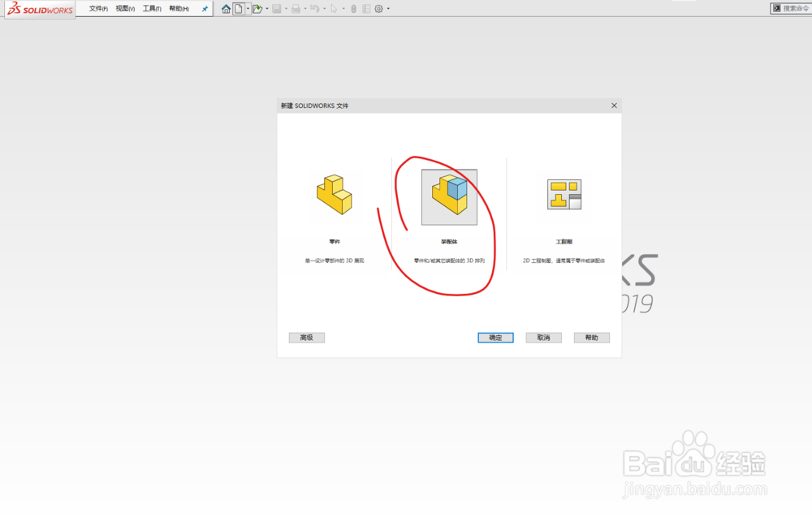Click the Save disk icon
Viewport: 812px width, 517px height.
pos(277,9)
